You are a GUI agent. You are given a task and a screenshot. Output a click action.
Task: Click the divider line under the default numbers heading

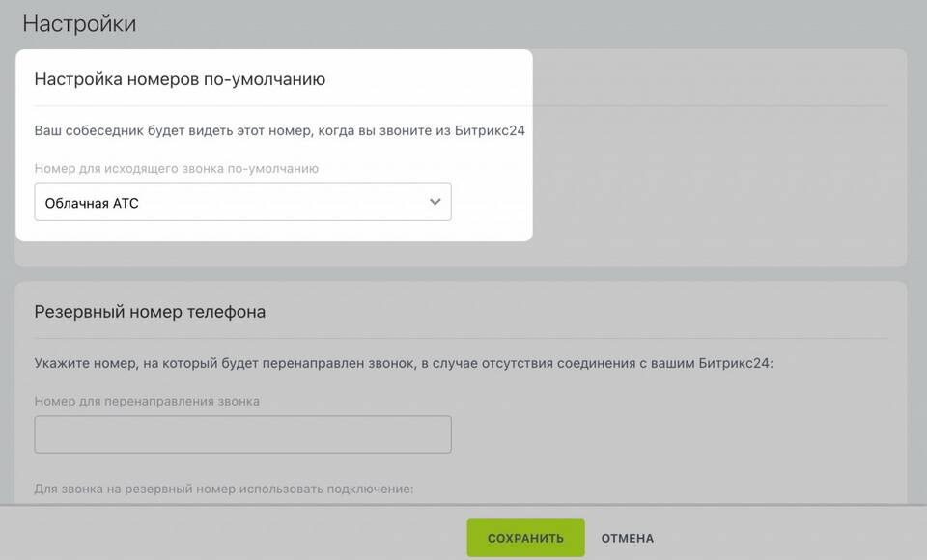click(x=280, y=105)
